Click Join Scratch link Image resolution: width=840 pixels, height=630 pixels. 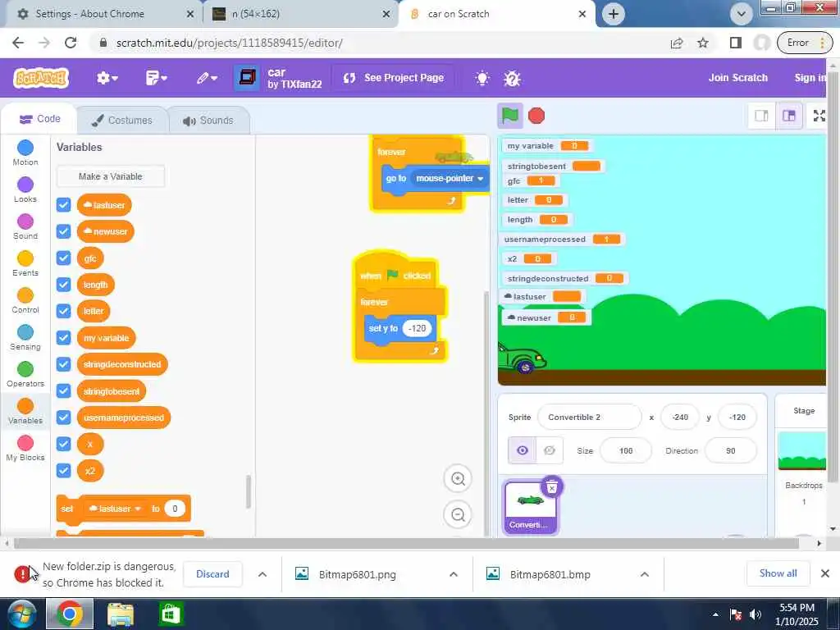pyautogui.click(x=737, y=78)
